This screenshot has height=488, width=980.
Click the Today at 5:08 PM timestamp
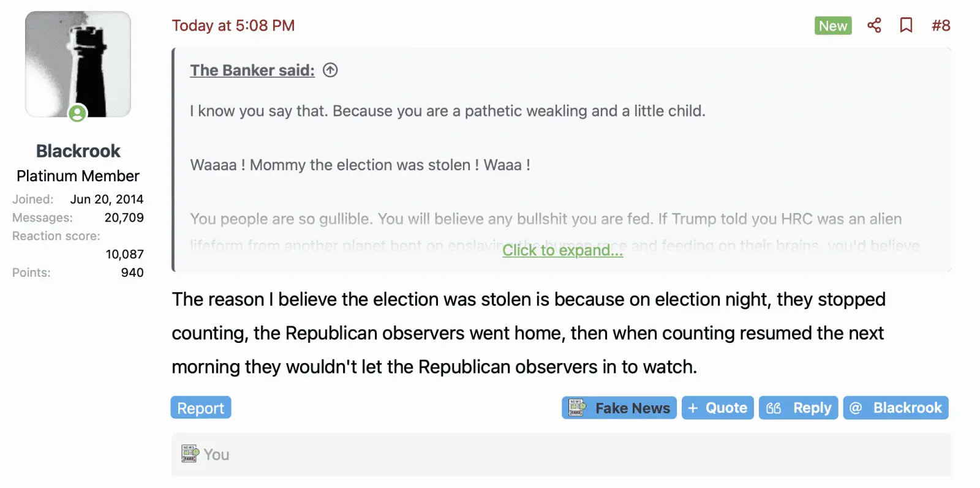[x=233, y=25]
